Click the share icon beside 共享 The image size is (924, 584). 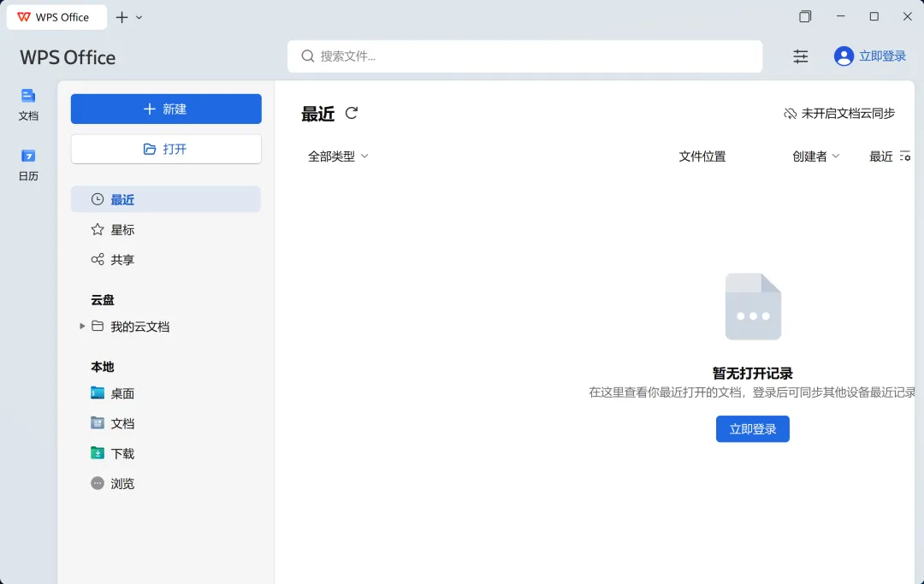coord(98,260)
